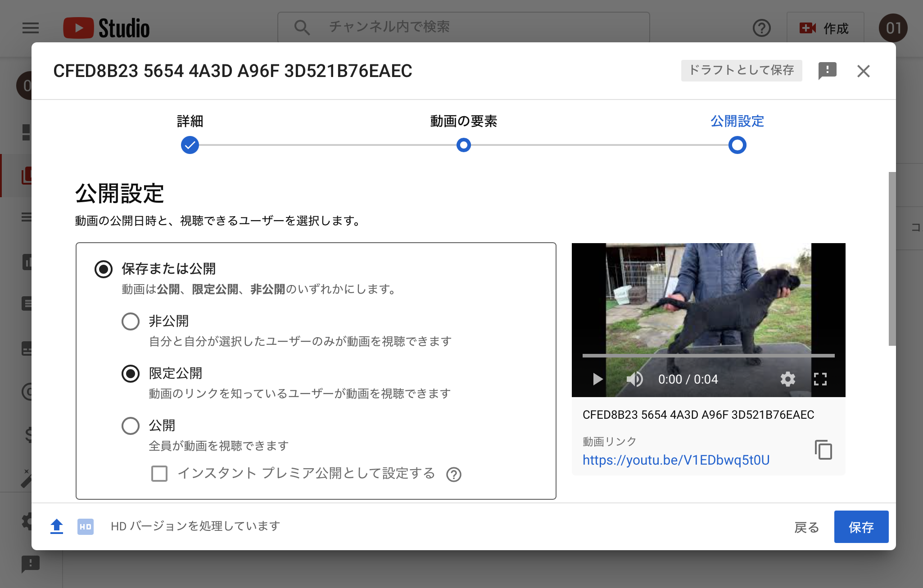Open help for instant premiere option
The width and height of the screenshot is (923, 588).
(454, 475)
